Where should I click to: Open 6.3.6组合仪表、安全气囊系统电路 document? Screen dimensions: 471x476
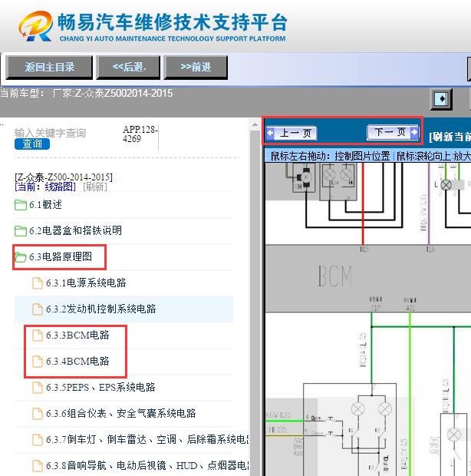click(121, 414)
